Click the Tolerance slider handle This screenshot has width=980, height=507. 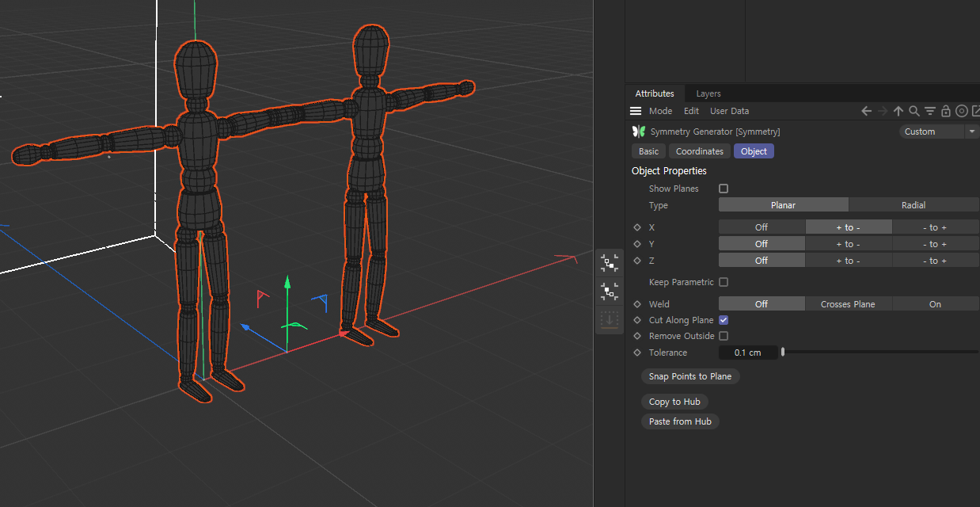click(x=783, y=353)
